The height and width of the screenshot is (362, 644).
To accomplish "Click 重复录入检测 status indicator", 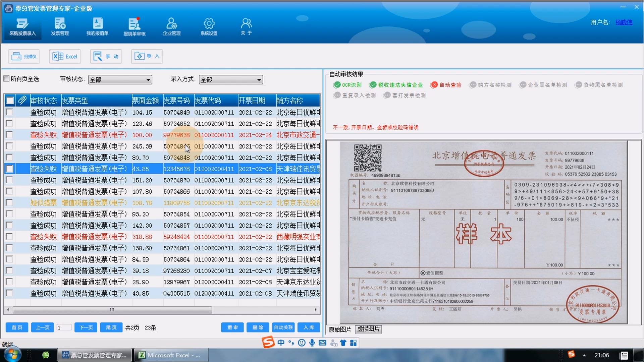I will click(x=355, y=95).
